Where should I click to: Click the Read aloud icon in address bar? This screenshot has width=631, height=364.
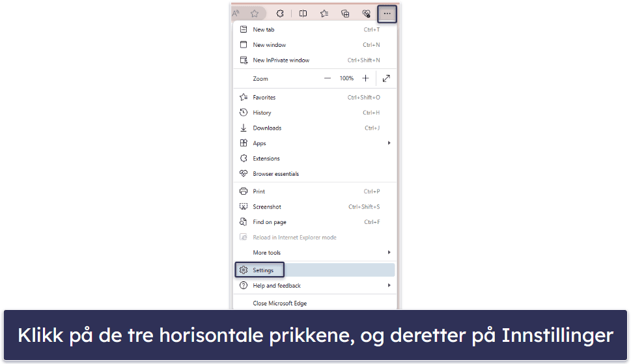(236, 13)
